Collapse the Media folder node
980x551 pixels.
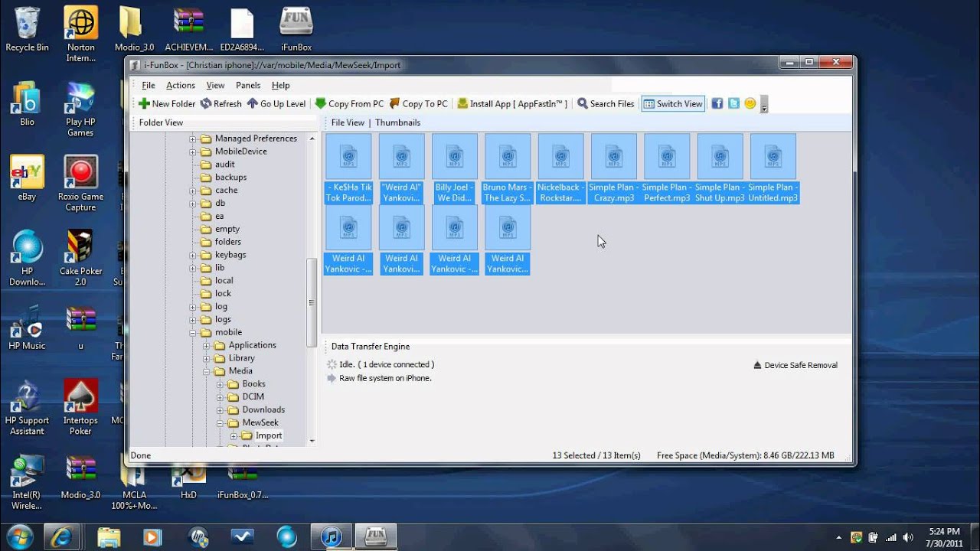pyautogui.click(x=206, y=371)
